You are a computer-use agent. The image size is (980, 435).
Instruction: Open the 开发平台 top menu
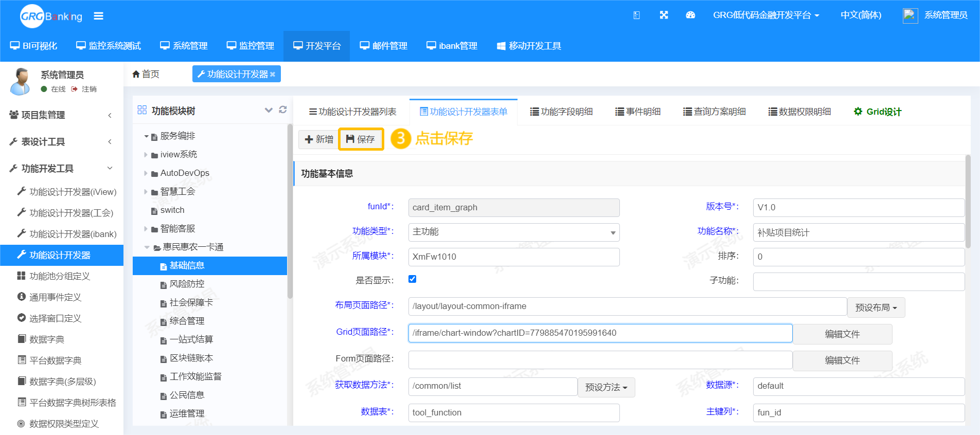point(317,46)
